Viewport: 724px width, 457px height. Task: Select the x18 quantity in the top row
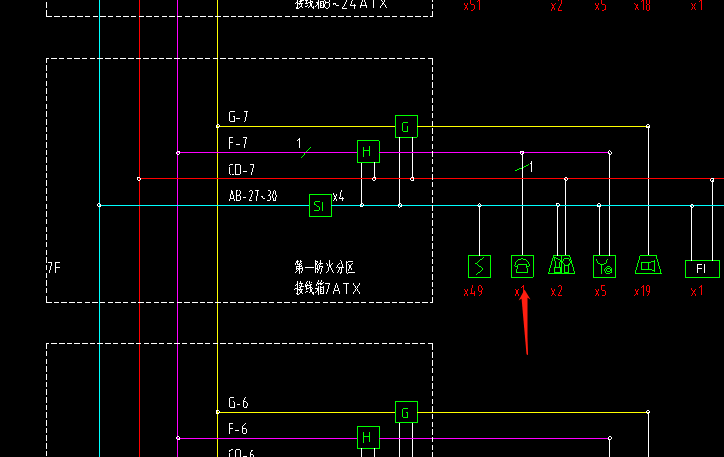[642, 6]
